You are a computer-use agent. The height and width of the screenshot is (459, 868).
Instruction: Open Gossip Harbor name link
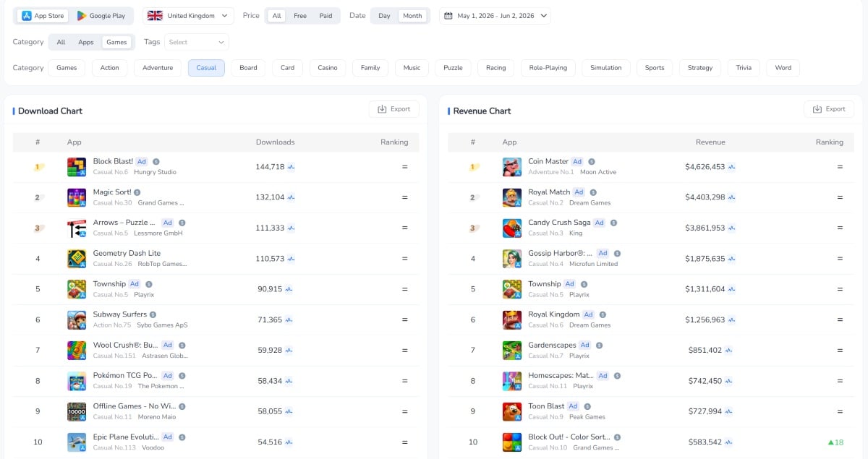560,253
